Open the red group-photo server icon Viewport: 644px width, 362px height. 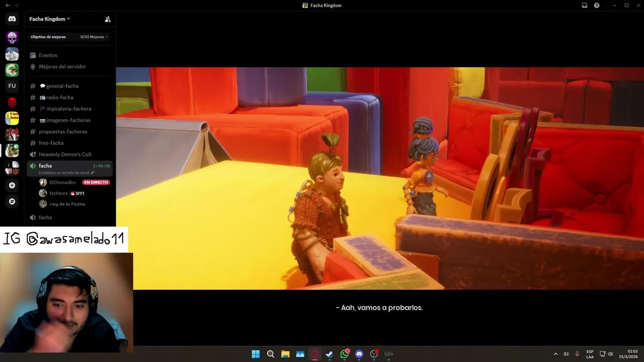(x=12, y=134)
